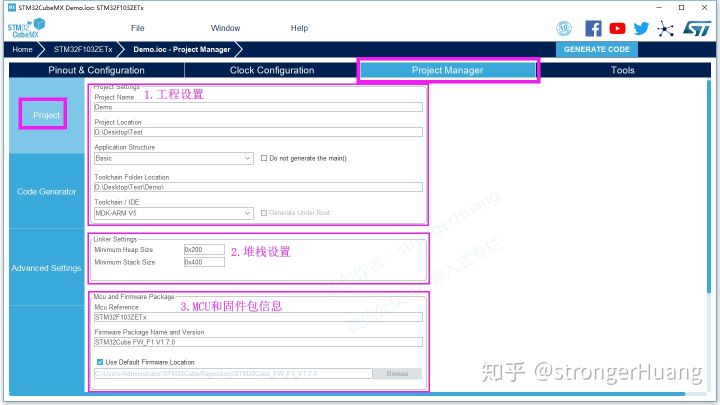
Task: Open the Code Generator side tab
Action: tap(46, 191)
